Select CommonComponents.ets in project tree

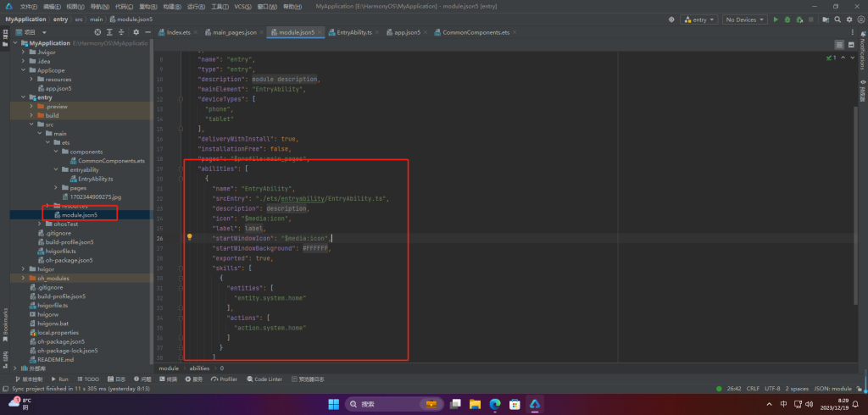111,160
